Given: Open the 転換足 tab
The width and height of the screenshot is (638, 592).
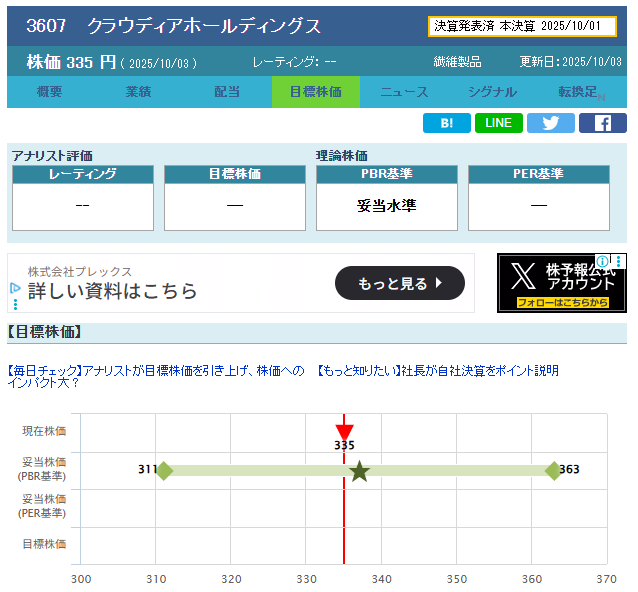Looking at the screenshot, I should coord(580,92).
